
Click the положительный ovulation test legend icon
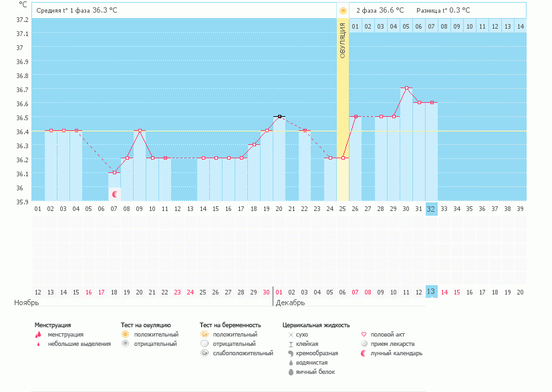pyautogui.click(x=125, y=335)
